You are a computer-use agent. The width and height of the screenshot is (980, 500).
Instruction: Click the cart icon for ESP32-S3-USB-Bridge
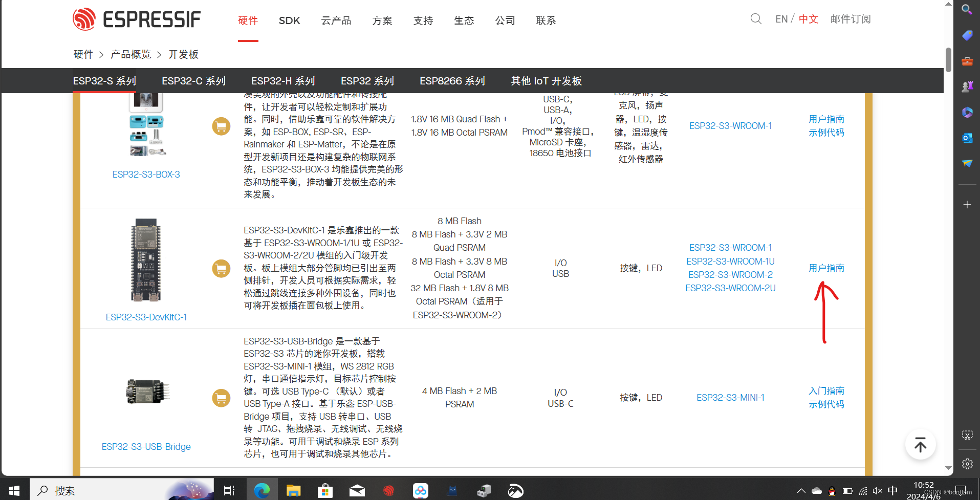click(x=221, y=398)
